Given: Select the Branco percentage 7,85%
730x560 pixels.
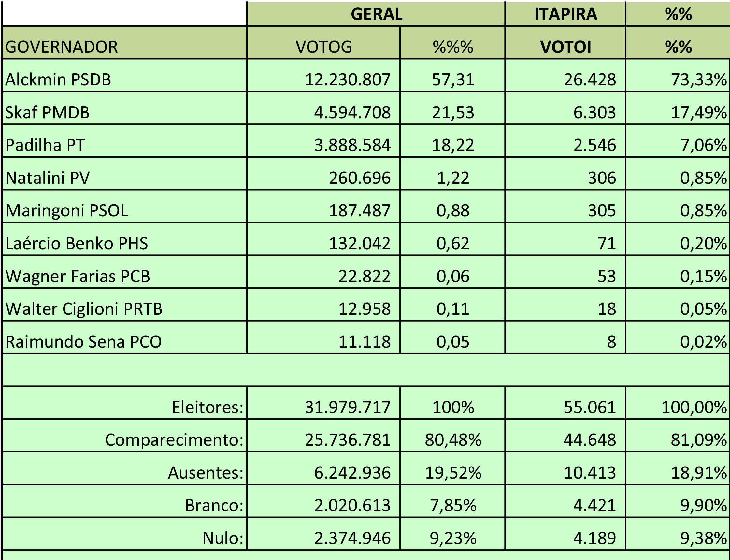Looking at the screenshot, I should point(452,501).
